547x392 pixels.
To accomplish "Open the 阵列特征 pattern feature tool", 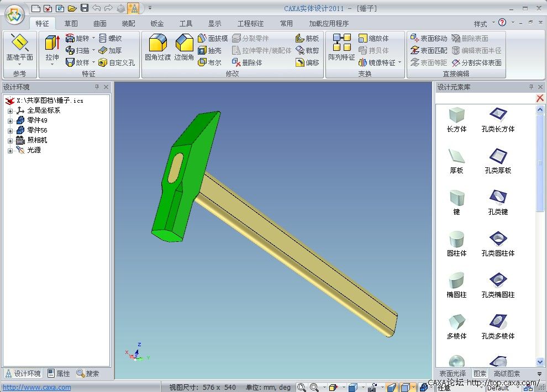I will (x=341, y=47).
